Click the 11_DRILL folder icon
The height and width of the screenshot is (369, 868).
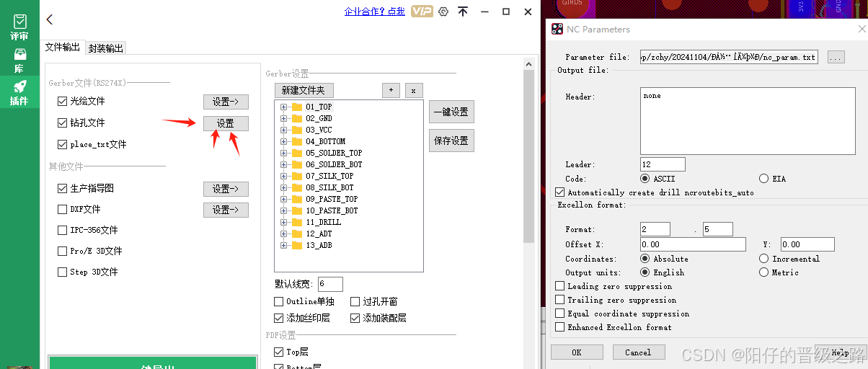(x=296, y=222)
